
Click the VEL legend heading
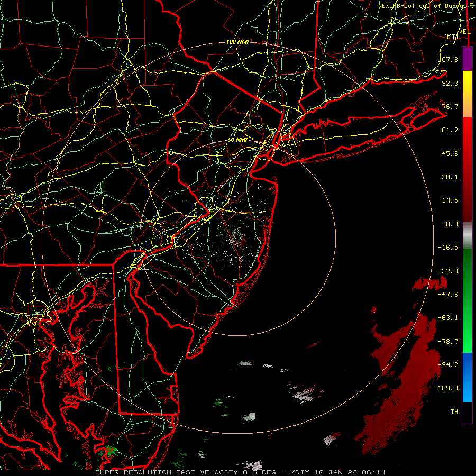click(464, 32)
